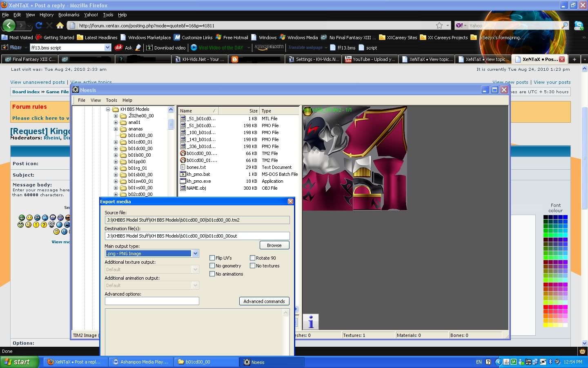Click the blue info icon in Noesis
Screen dimensions: 588x368
point(311,321)
